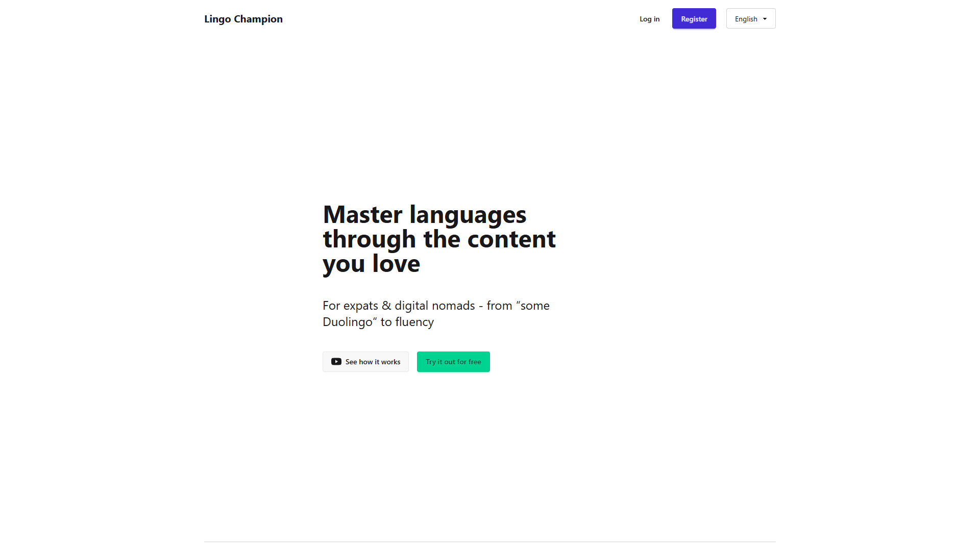Screen dimensions: 980x551
Task: Click the word Duolingo in subtitle
Action: (348, 322)
